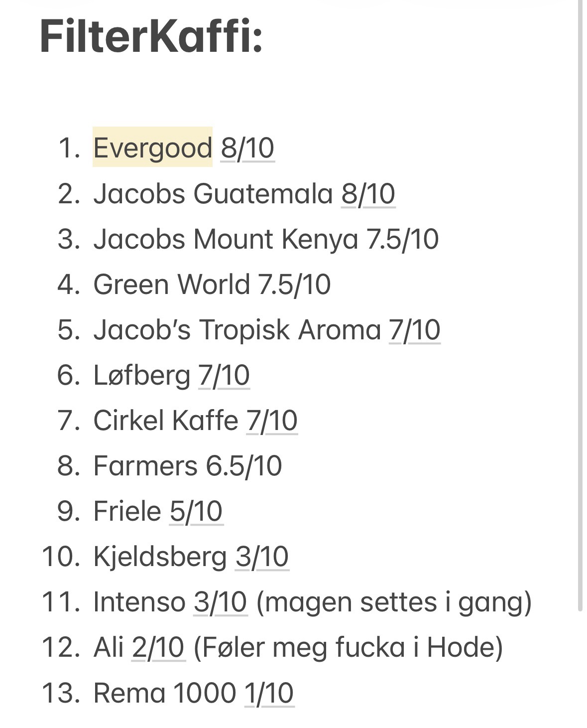Tap underlined 5/10 next to Friele

coord(196,511)
